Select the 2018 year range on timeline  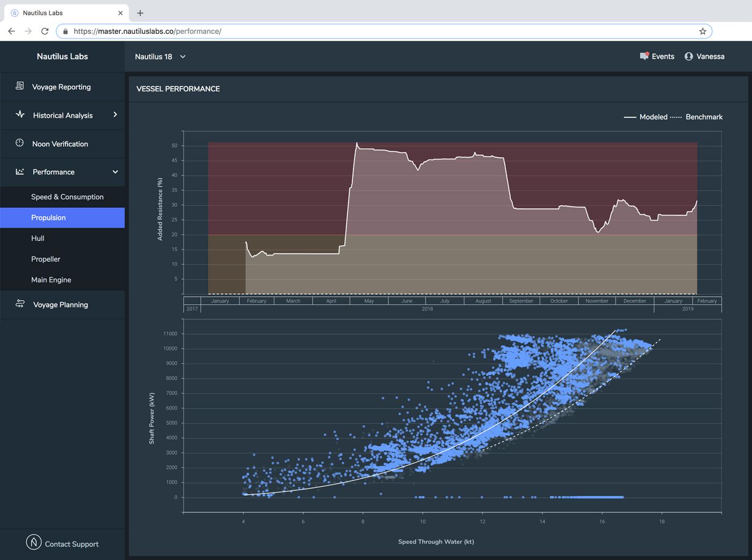(x=427, y=309)
